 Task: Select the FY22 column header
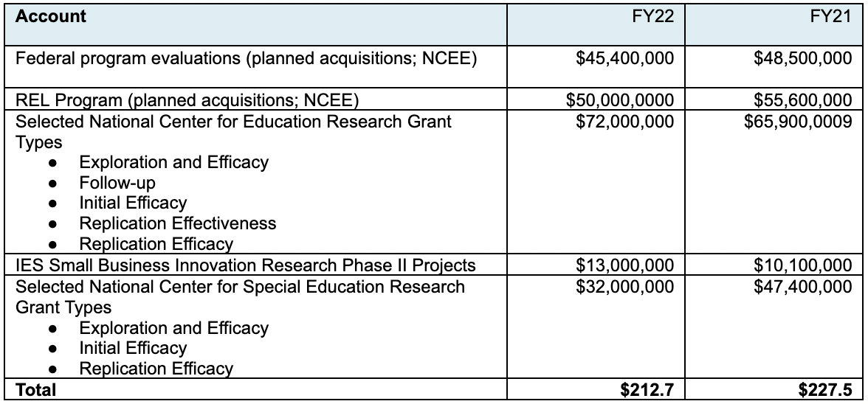(x=652, y=16)
